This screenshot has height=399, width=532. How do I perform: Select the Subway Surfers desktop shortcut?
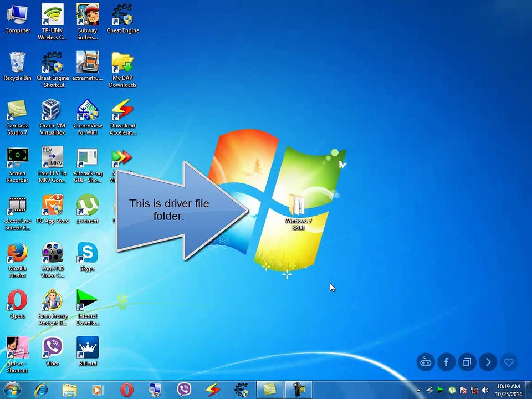[88, 22]
